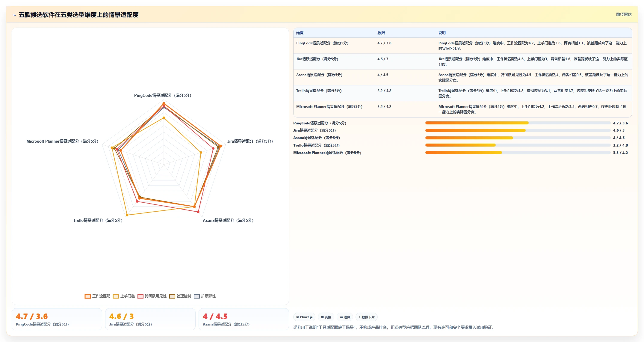Click the Microsoft Planner radar axis label
Image resolution: width=644 pixels, height=342 pixels.
pyautogui.click(x=62, y=141)
